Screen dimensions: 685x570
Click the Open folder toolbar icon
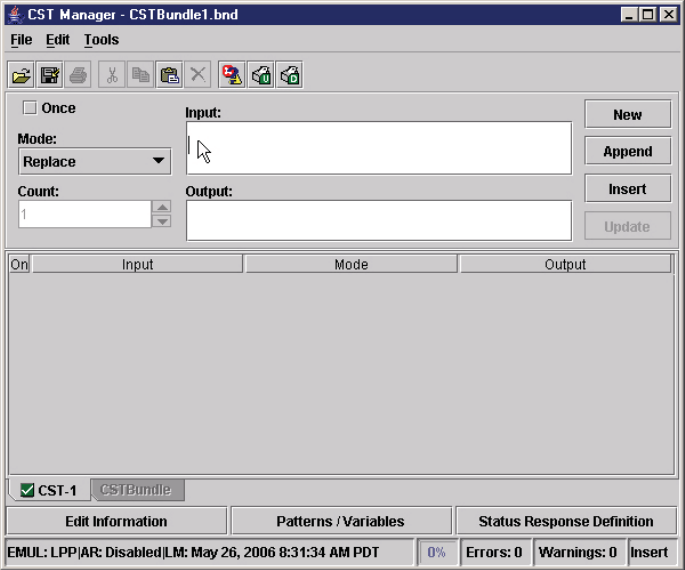click(21, 75)
